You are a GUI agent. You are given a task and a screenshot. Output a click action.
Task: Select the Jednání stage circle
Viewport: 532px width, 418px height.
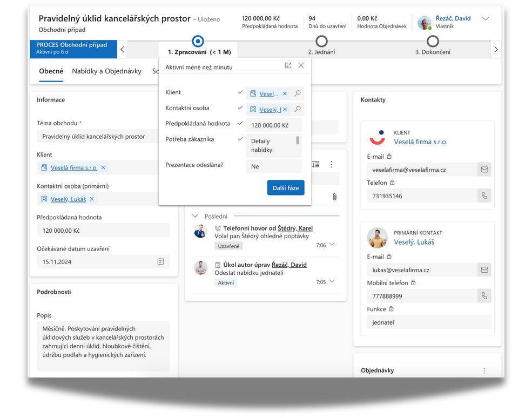tap(321, 41)
